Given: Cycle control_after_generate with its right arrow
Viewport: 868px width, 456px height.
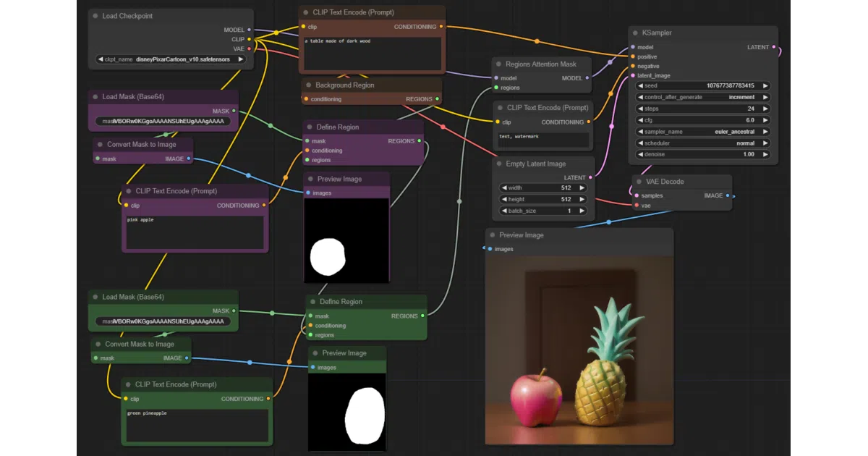Looking at the screenshot, I should click(765, 97).
